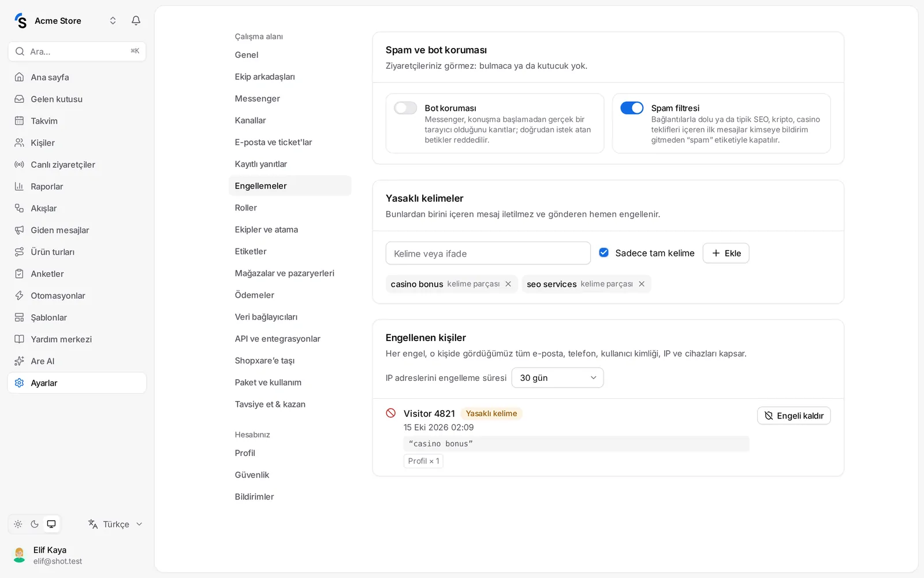924x578 pixels.
Task: Click the Ana sayfa home icon
Action: tap(19, 77)
